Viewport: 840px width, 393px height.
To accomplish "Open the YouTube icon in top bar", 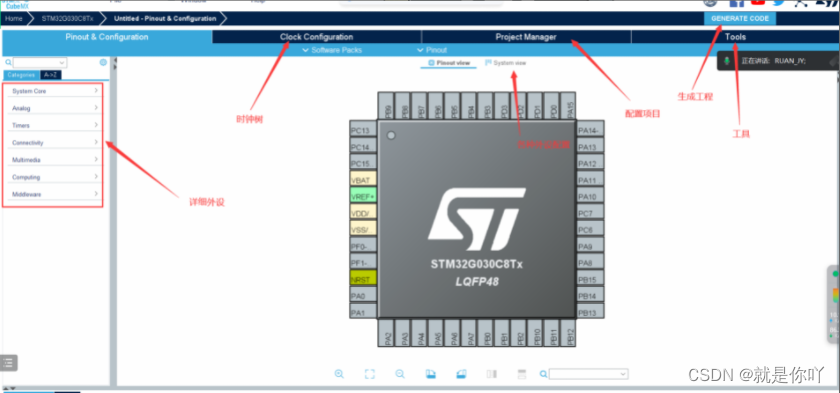I will (x=758, y=3).
